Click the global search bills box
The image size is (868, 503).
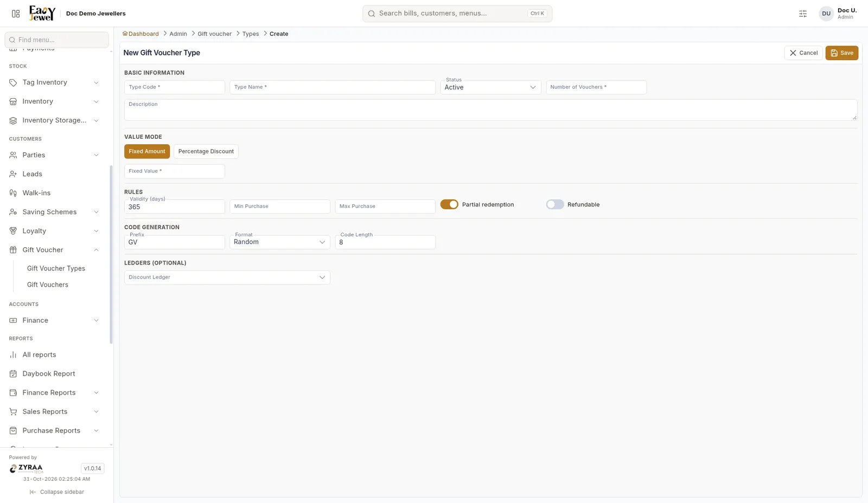click(457, 14)
